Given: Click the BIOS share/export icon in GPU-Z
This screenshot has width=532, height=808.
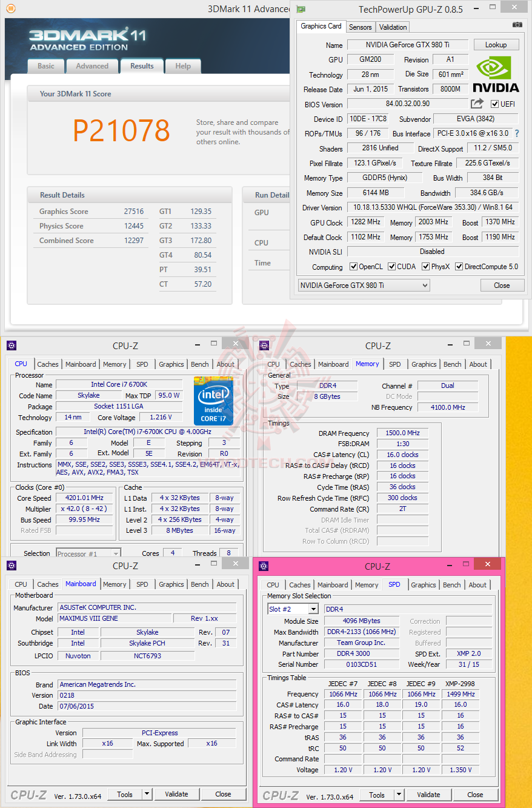Looking at the screenshot, I should click(477, 104).
